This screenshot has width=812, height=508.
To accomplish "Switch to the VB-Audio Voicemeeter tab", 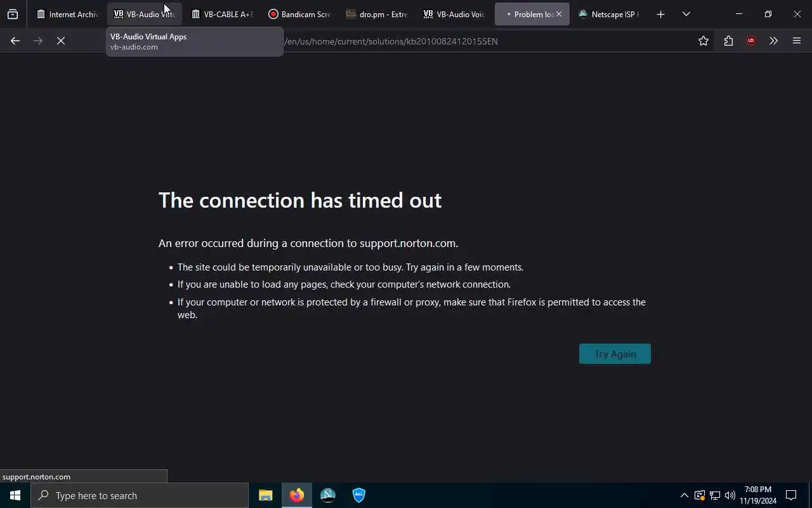I will tap(454, 14).
